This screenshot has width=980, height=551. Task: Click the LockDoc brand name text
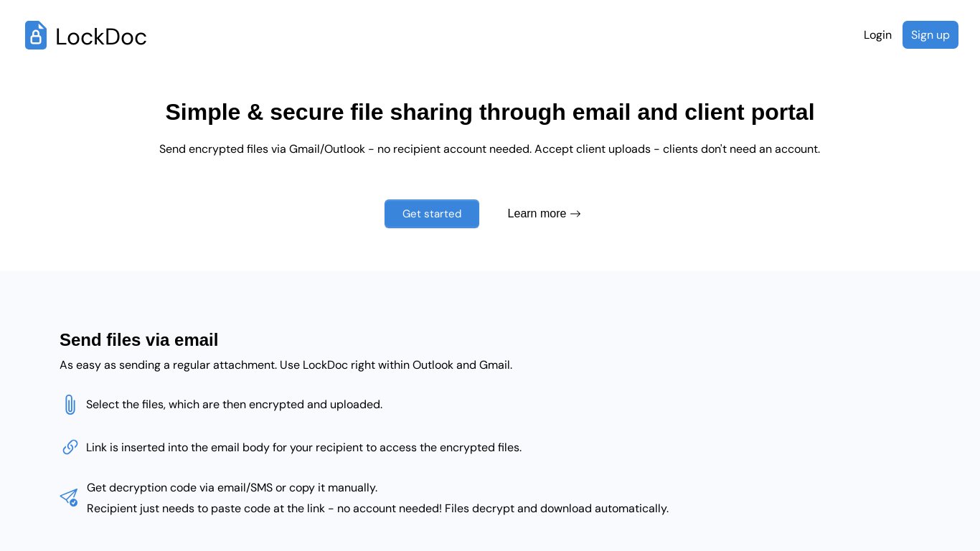click(101, 37)
